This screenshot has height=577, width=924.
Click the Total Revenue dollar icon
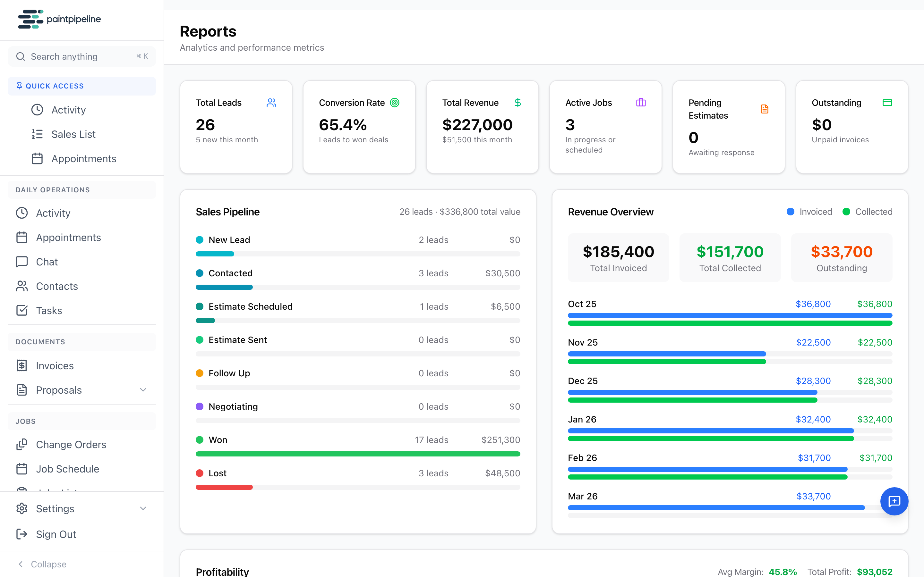point(518,102)
